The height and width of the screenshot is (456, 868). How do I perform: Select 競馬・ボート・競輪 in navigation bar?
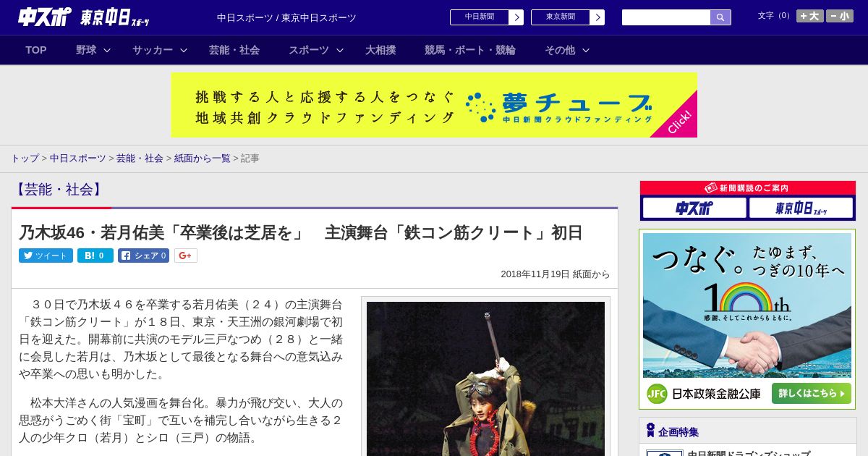[x=470, y=50]
